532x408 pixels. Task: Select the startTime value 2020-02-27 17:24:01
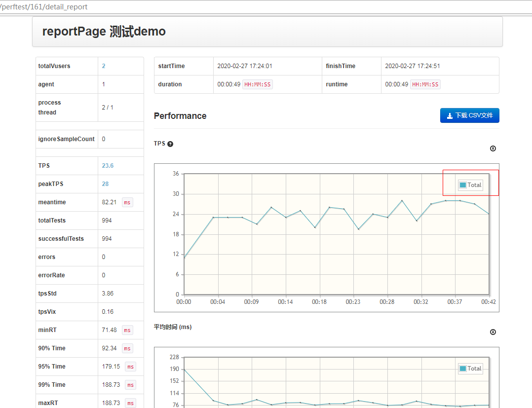245,66
